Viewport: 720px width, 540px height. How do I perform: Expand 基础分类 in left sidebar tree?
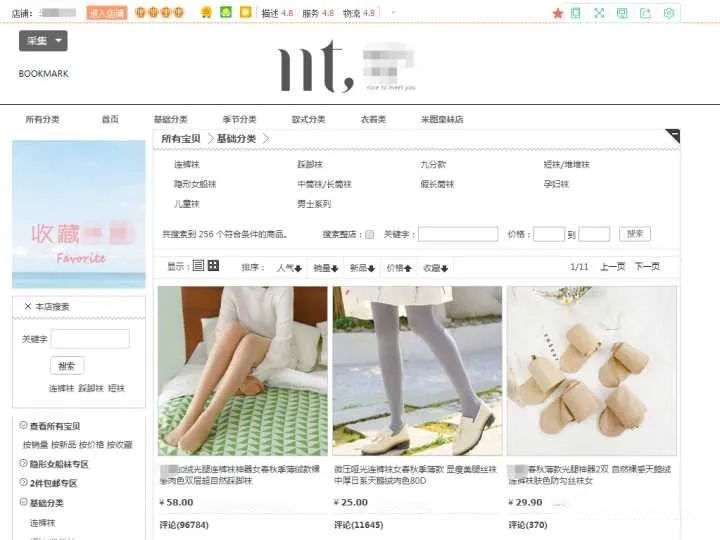coord(23,502)
